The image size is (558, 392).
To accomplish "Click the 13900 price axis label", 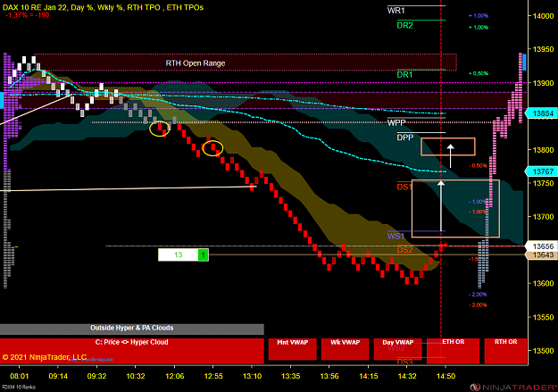I will (x=543, y=83).
